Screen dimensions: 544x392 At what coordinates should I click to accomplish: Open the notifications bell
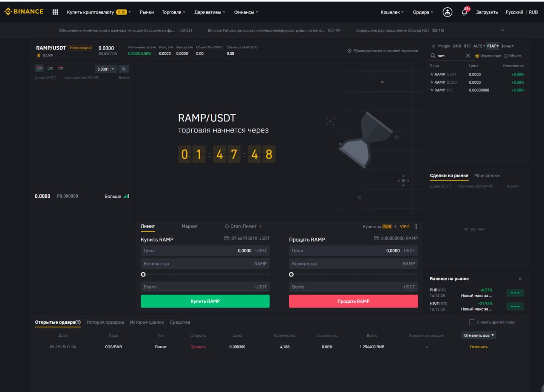465,12
